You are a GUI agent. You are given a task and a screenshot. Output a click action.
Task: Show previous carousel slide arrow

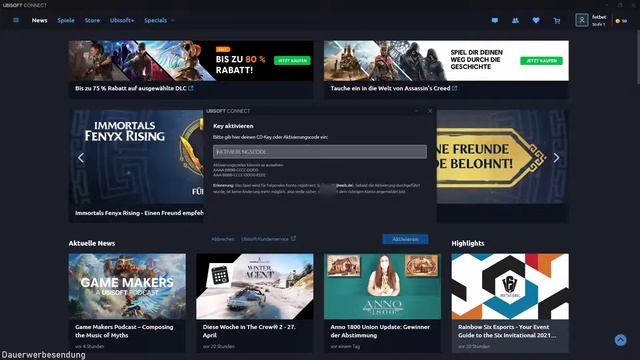[x=81, y=158]
